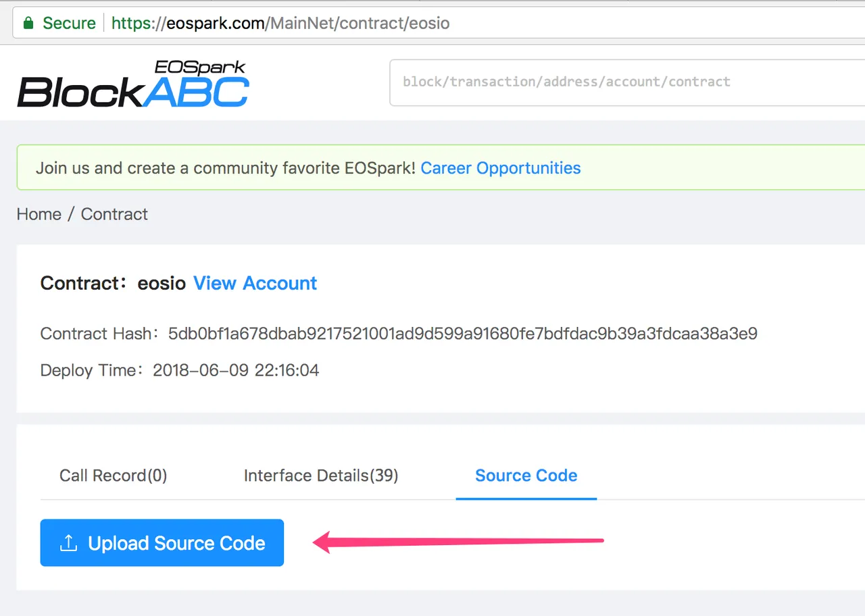Click the Secure label in address bar
The width and height of the screenshot is (865, 616).
69,24
